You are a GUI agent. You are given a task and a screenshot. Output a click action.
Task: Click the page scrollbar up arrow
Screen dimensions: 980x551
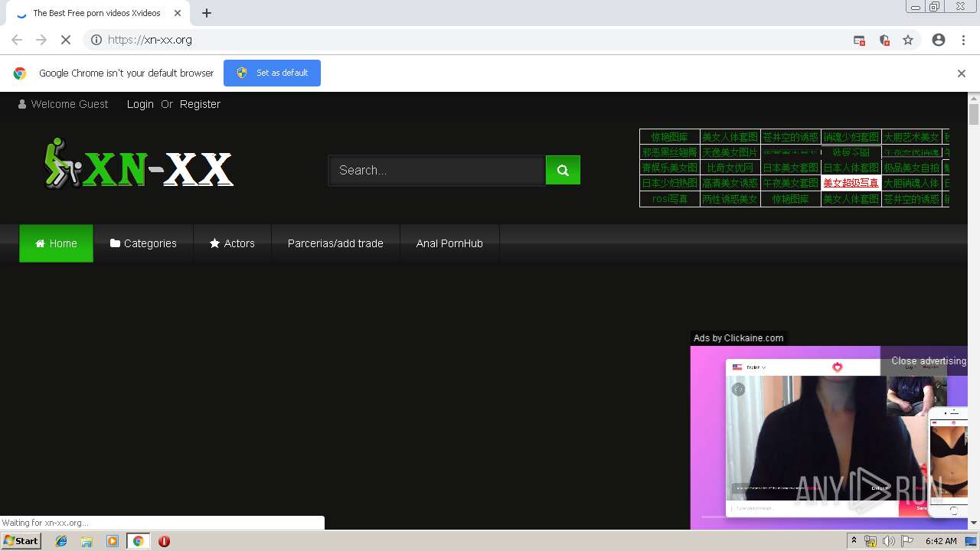(x=974, y=98)
